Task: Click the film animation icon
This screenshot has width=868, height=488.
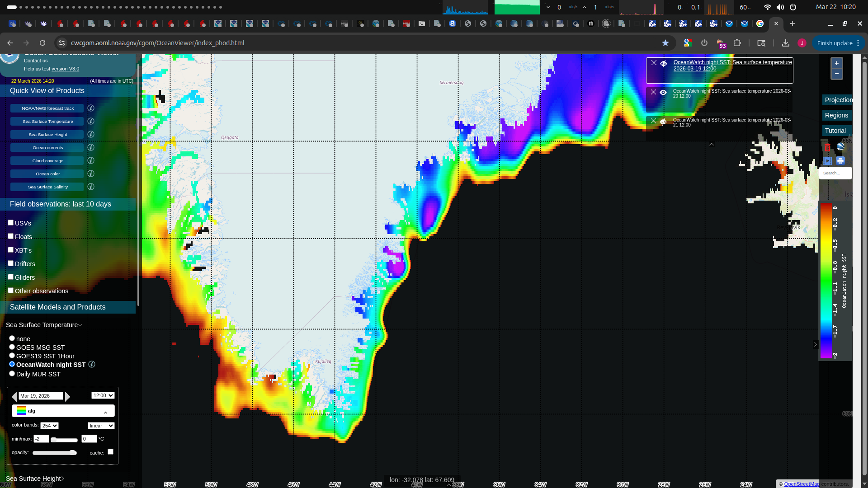Action: point(827,161)
